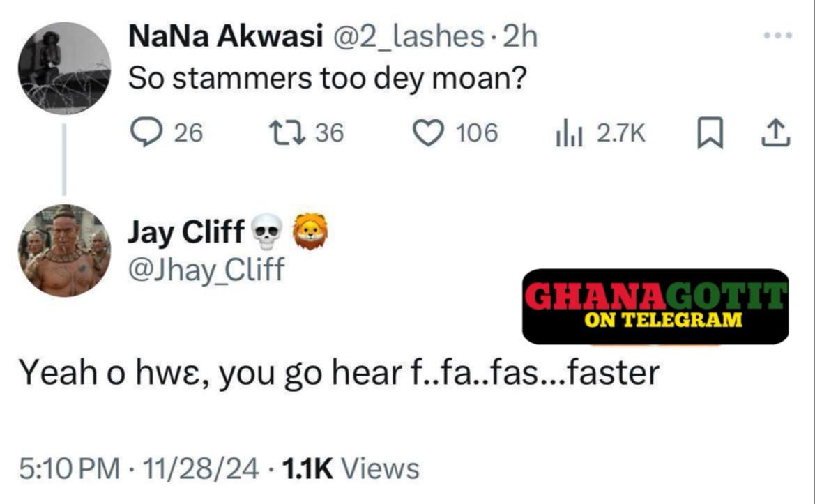This screenshot has width=815, height=504.
Task: Click the GHANAGOTIT on Telegram banner
Action: (655, 306)
